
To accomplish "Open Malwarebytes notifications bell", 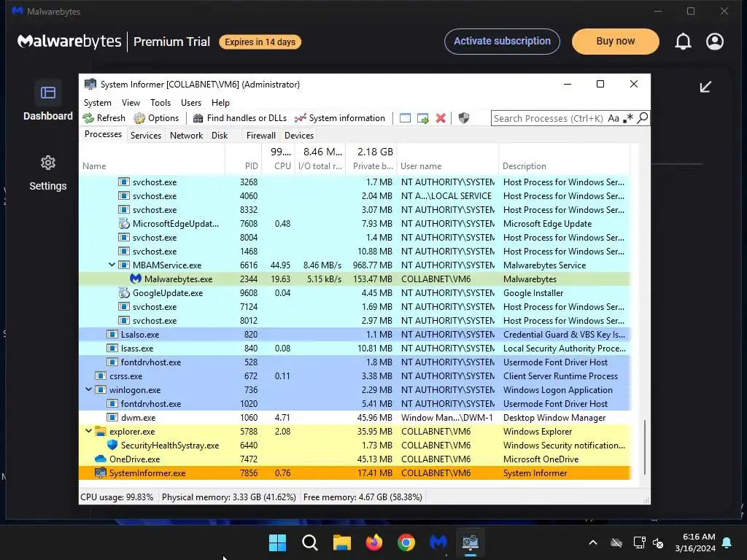I will 683,42.
